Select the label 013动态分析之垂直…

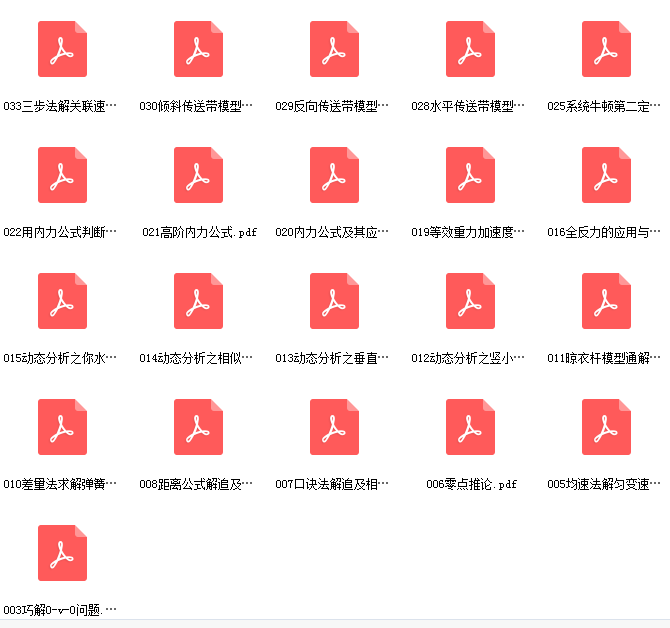click(332, 358)
